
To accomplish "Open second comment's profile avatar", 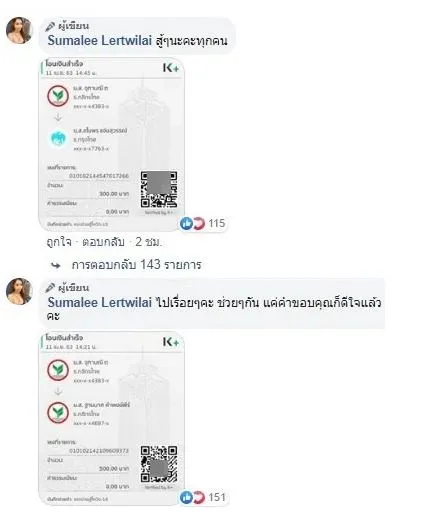I will (19, 291).
